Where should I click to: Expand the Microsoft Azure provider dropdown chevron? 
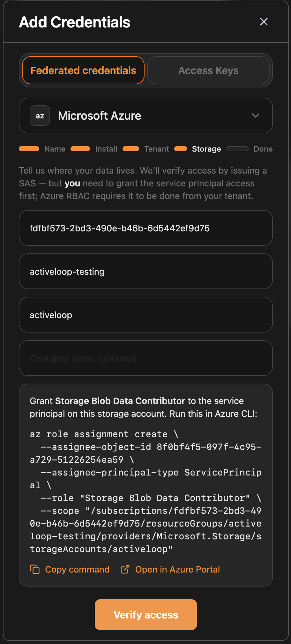click(256, 116)
